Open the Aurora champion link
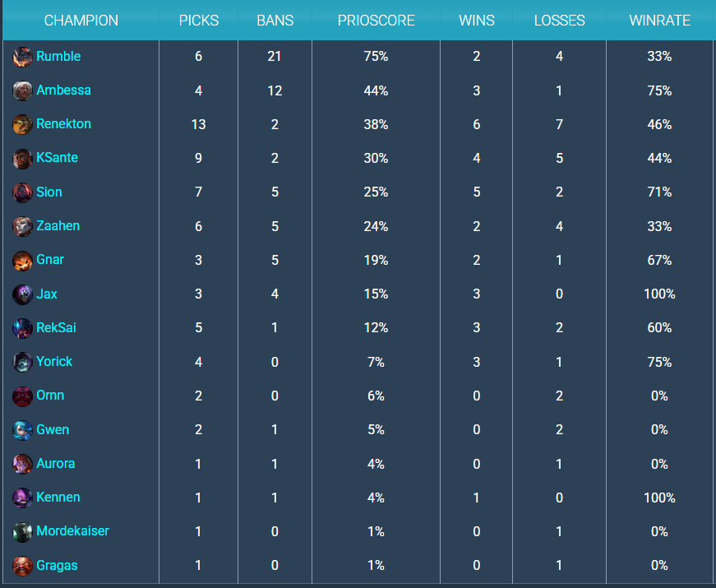The height and width of the screenshot is (588, 716). point(55,463)
